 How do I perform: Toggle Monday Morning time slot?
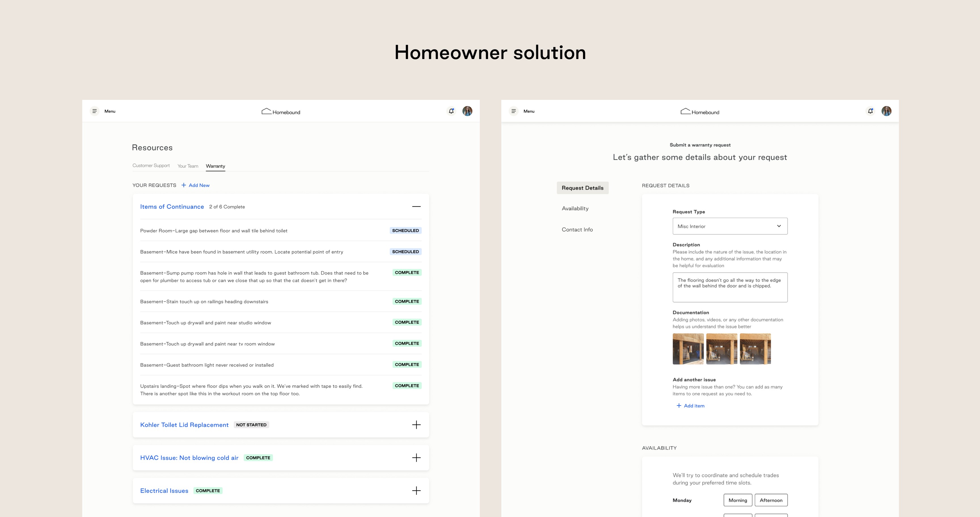738,500
